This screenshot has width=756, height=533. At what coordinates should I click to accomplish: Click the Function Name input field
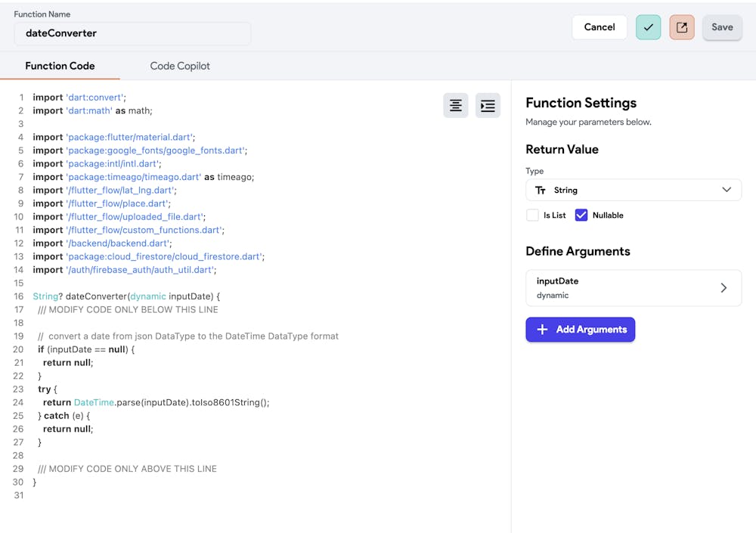[132, 33]
